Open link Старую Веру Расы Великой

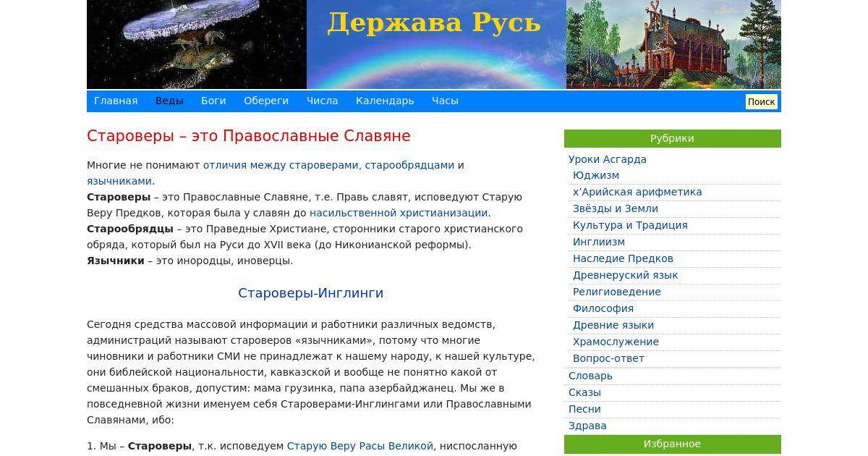point(360,446)
